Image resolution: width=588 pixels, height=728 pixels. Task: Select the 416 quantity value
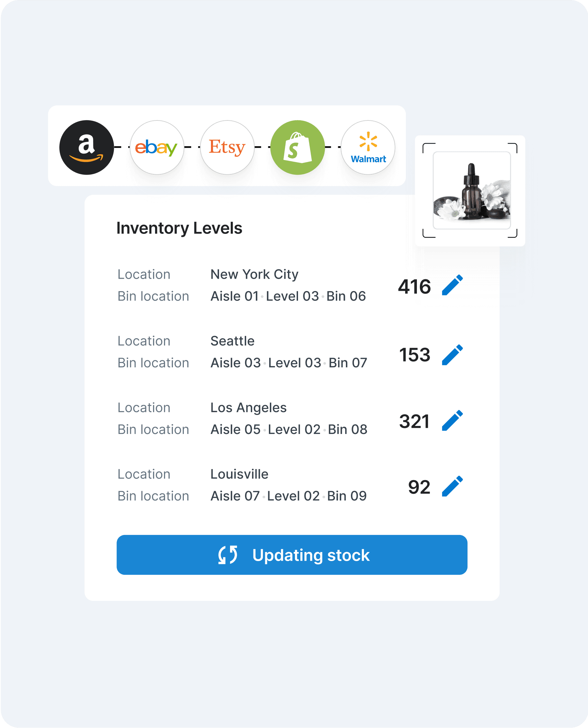pos(415,287)
